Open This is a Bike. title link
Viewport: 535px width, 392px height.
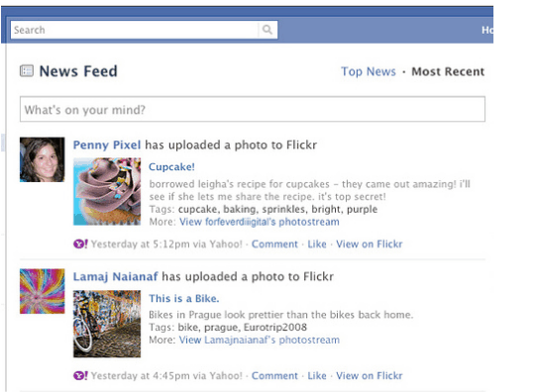coord(184,299)
